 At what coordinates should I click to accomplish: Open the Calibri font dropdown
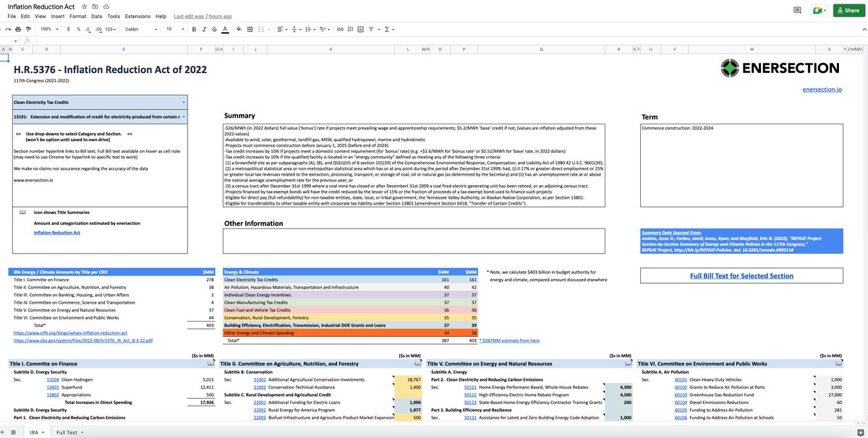click(x=141, y=29)
